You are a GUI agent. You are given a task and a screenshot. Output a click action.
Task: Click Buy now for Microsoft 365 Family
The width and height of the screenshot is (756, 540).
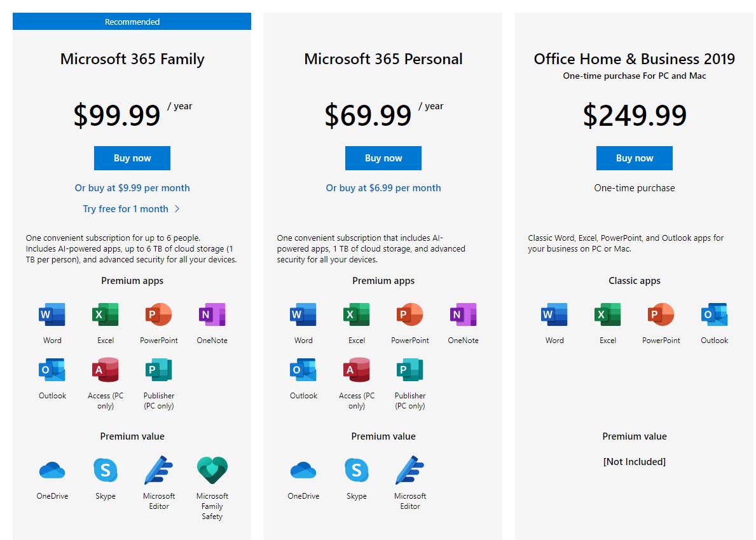tap(132, 158)
